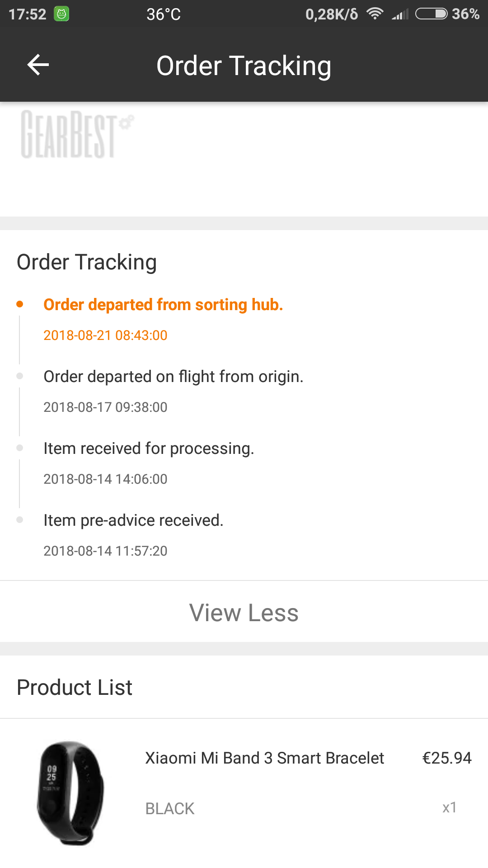
Task: Tap the Order Tracking page title
Action: pos(244,66)
